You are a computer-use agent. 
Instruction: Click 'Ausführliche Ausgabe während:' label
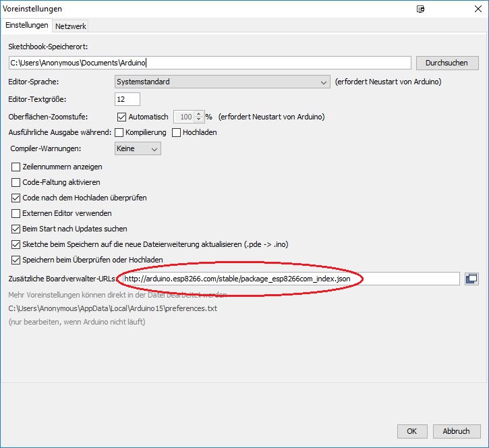[60, 133]
